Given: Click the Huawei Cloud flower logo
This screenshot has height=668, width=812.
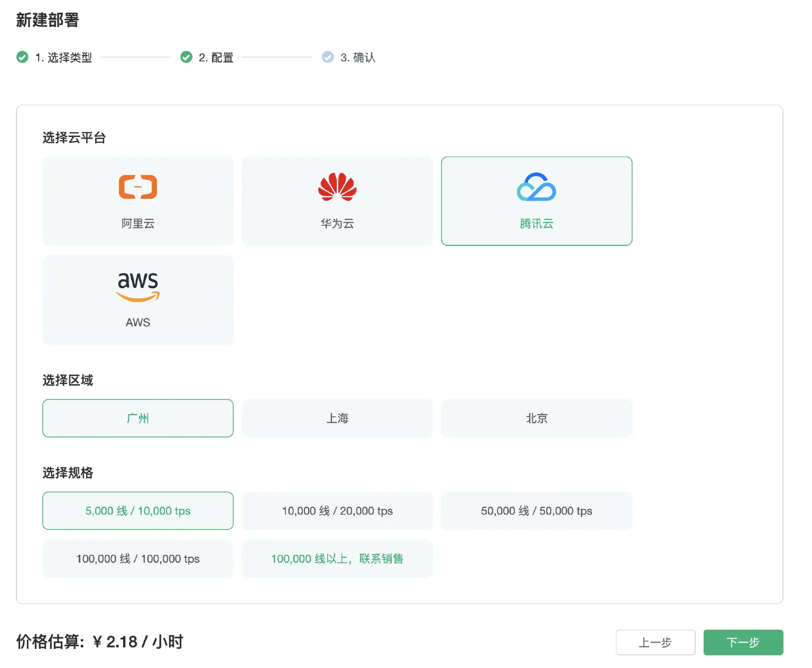Looking at the screenshot, I should click(337, 187).
